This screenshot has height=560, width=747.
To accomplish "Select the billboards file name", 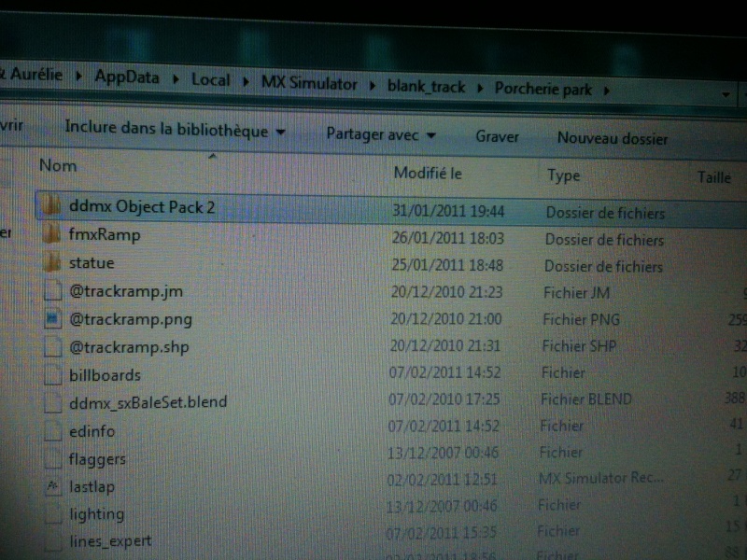I will [x=105, y=375].
